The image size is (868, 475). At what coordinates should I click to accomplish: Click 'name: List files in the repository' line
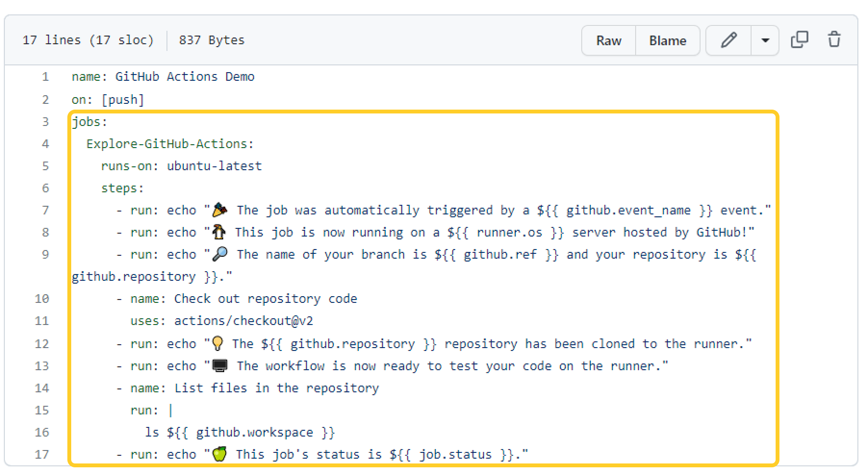[248, 388]
